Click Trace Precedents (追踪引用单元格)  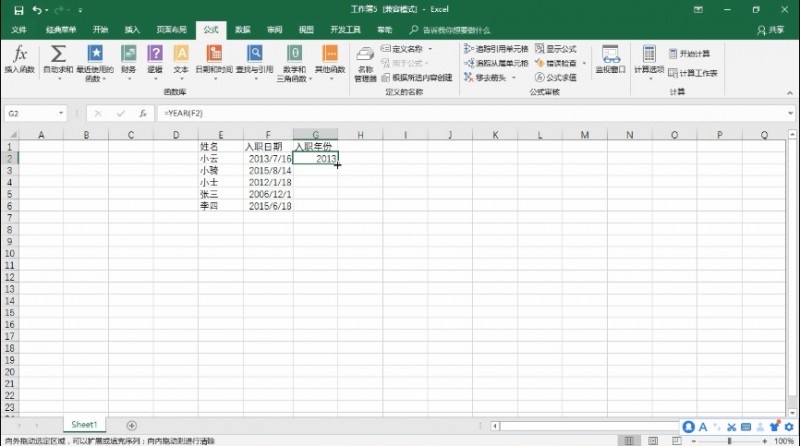496,48
